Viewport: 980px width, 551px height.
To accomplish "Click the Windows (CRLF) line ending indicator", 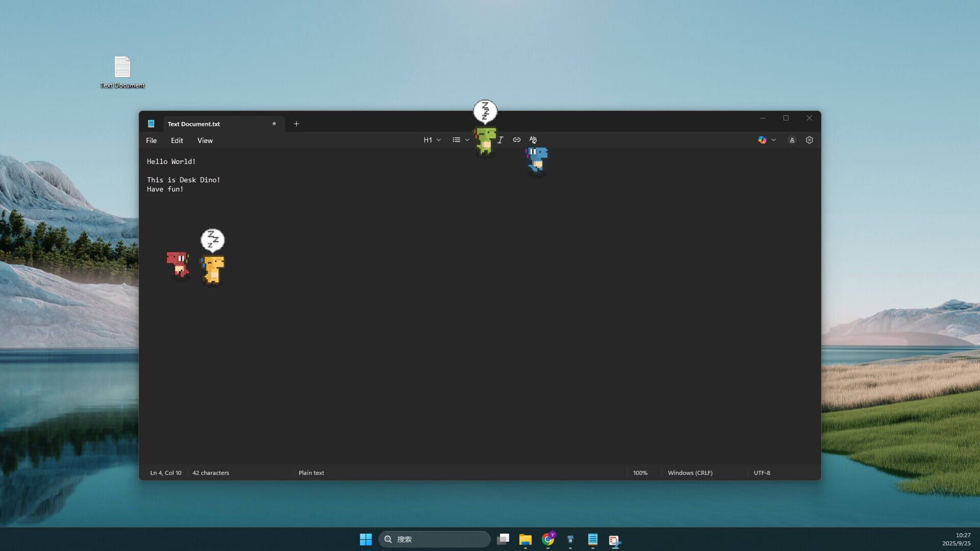I will coord(690,473).
